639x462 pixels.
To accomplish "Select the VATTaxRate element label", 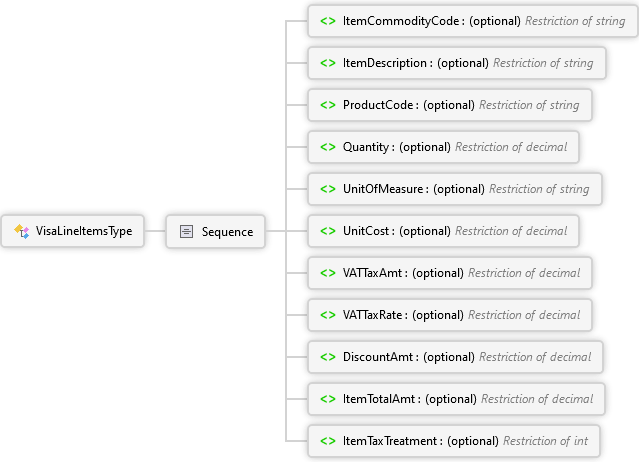I will click(375, 315).
